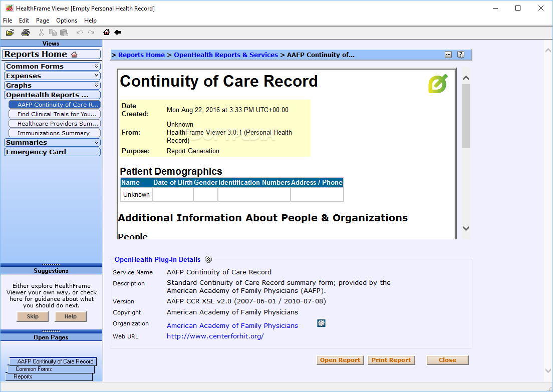The width and height of the screenshot is (553, 392).
Task: Click the Date of Birth column header
Action: pyautogui.click(x=173, y=182)
